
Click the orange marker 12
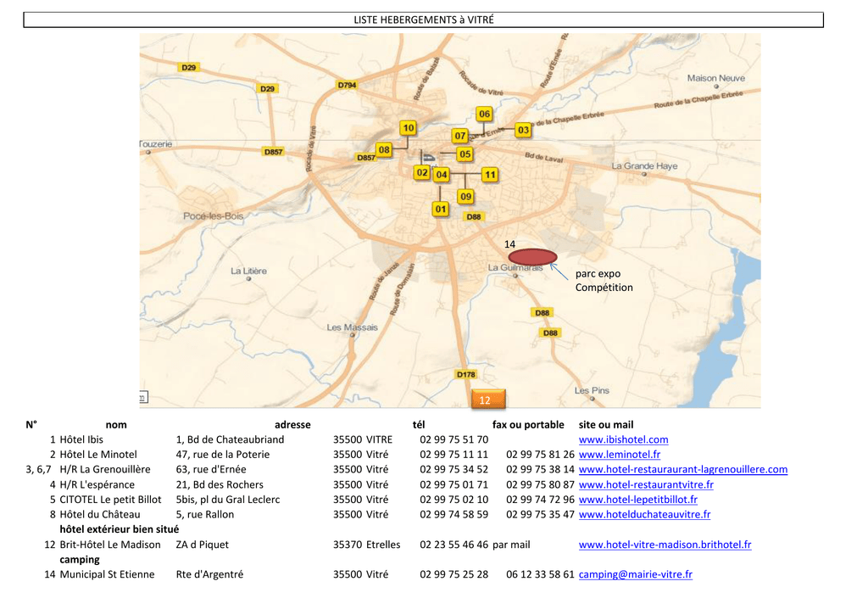(x=486, y=400)
